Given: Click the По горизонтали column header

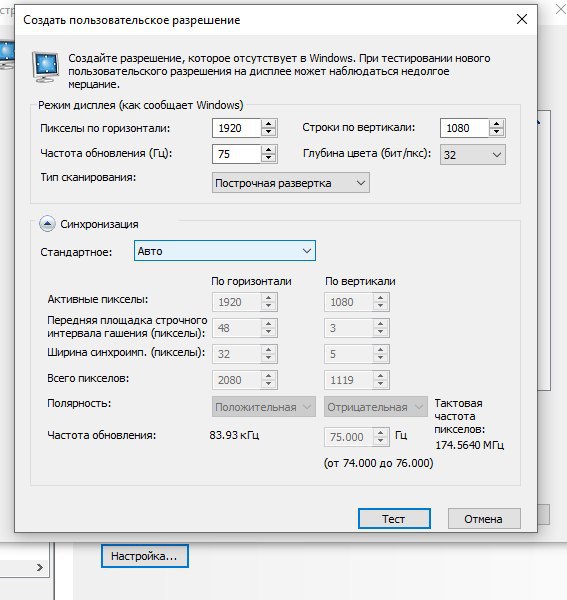Looking at the screenshot, I should pyautogui.click(x=251, y=281).
